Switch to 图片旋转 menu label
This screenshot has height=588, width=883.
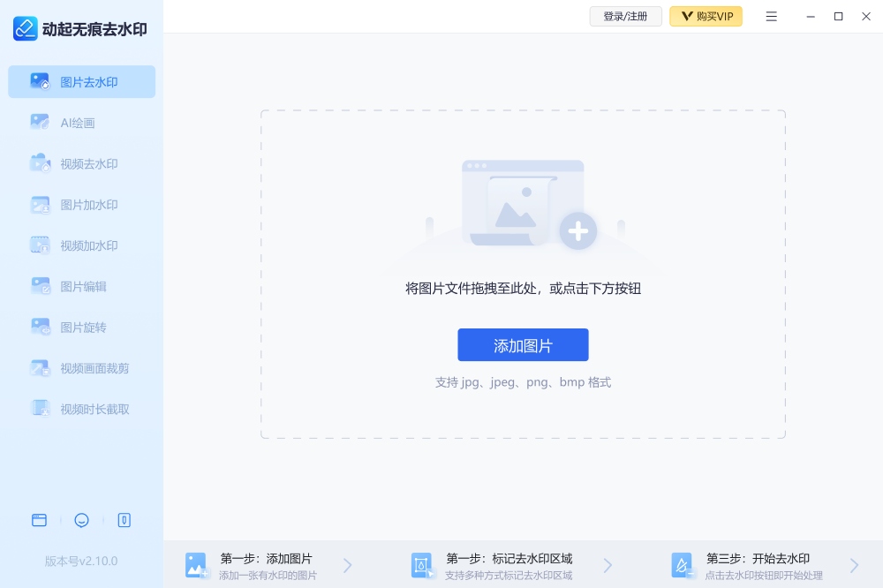83,328
